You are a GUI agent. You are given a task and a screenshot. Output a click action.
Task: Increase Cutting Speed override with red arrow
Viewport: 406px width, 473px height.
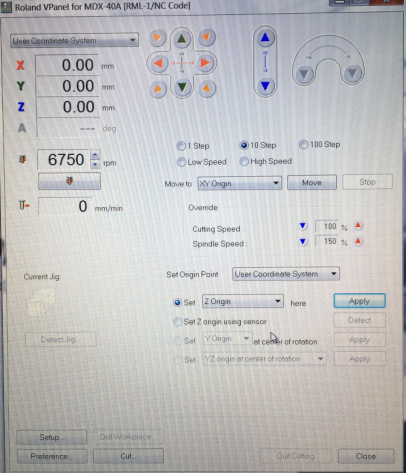pos(358,226)
